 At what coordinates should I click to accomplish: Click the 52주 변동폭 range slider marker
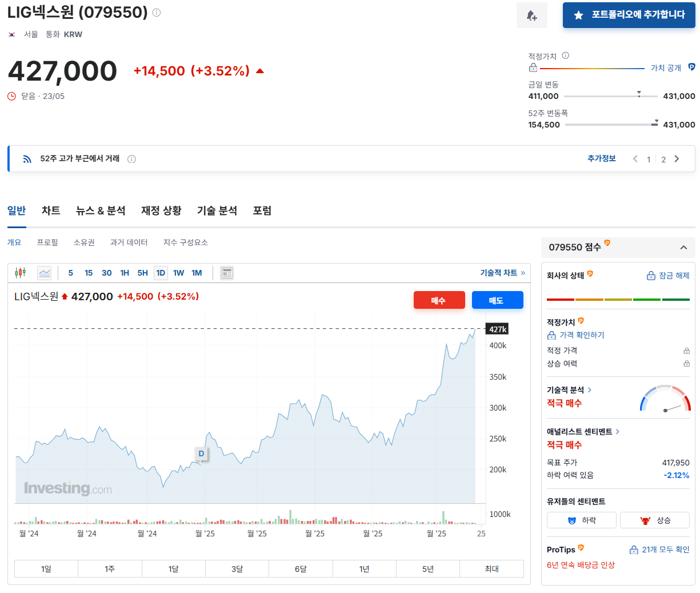pyautogui.click(x=655, y=122)
